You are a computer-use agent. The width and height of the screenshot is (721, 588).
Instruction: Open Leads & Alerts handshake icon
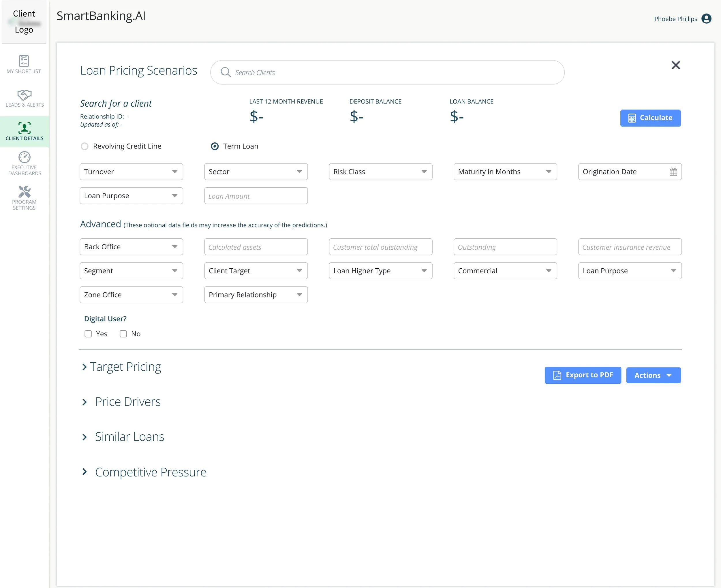[25, 95]
